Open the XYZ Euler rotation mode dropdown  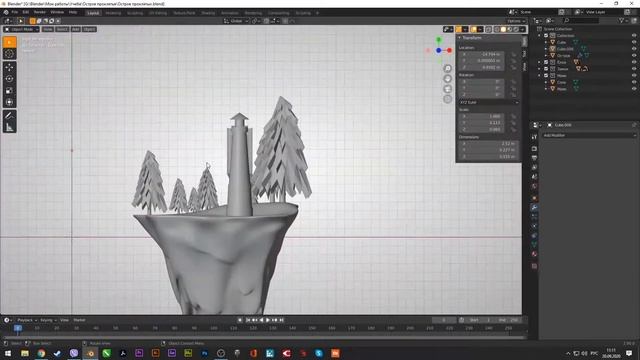[x=489, y=102]
